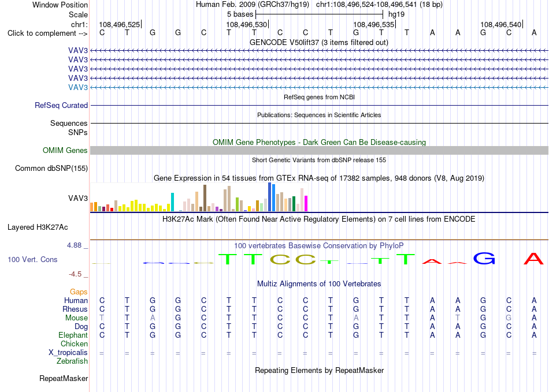Click the 108,496,535 ruler coordinate
This screenshot has width=549, height=392.
[x=373, y=24]
